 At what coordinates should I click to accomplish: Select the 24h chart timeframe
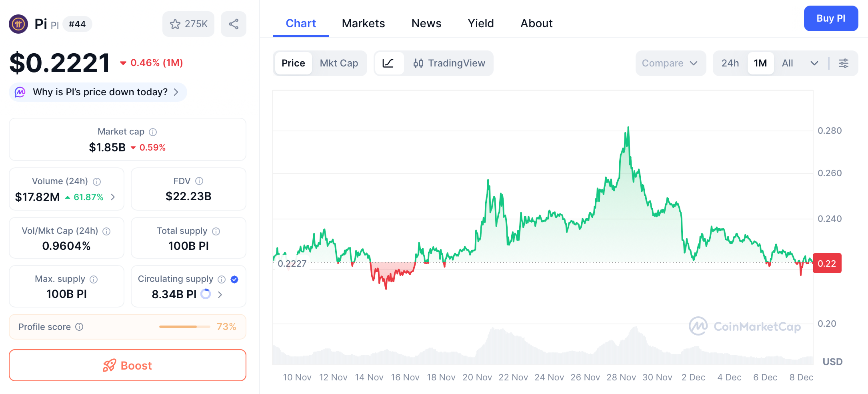[730, 63]
